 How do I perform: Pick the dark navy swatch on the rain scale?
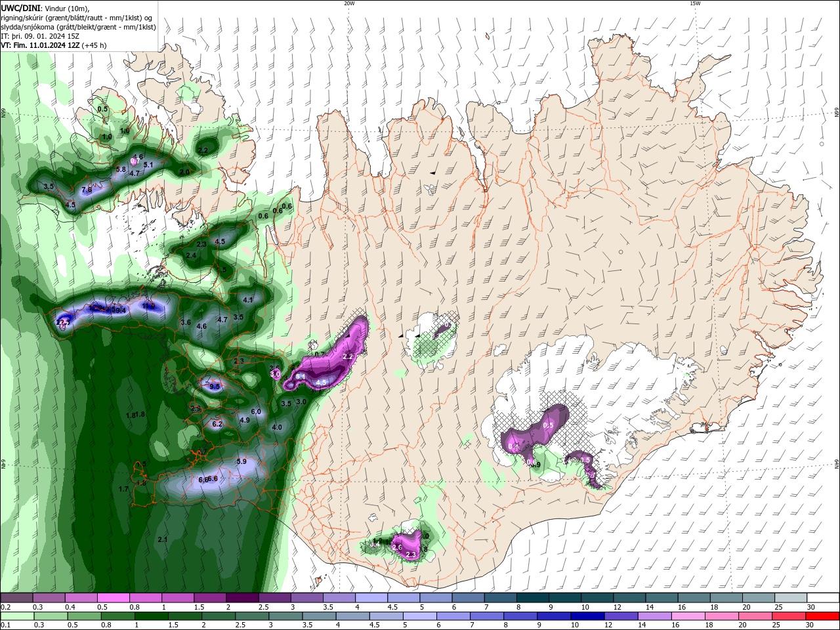pos(586,616)
